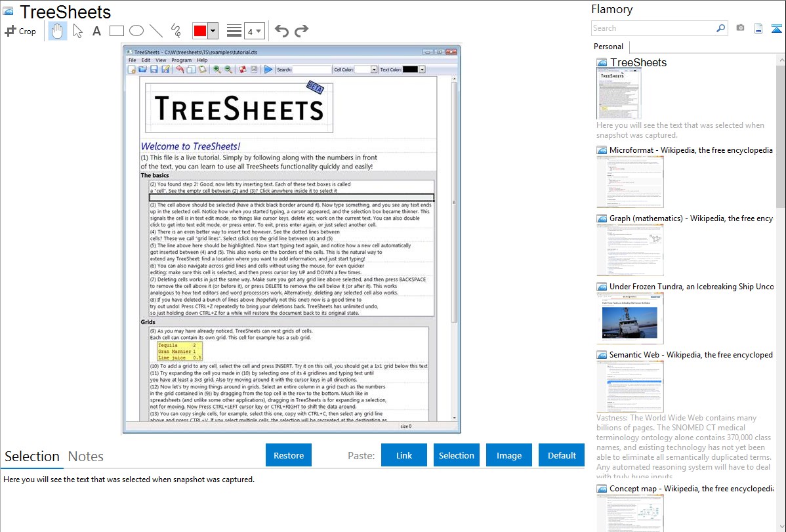This screenshot has width=786, height=532.
Task: Choose the text annotation tool
Action: [x=96, y=31]
